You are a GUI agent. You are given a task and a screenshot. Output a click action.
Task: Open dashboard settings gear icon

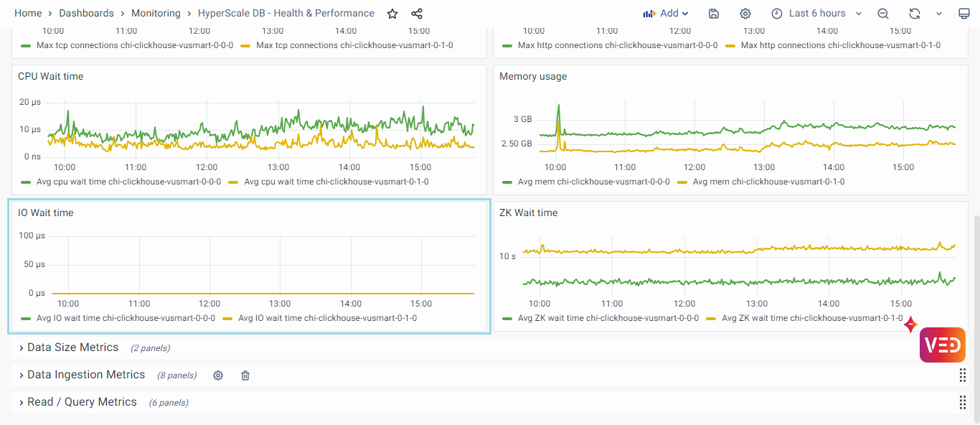pyautogui.click(x=745, y=14)
